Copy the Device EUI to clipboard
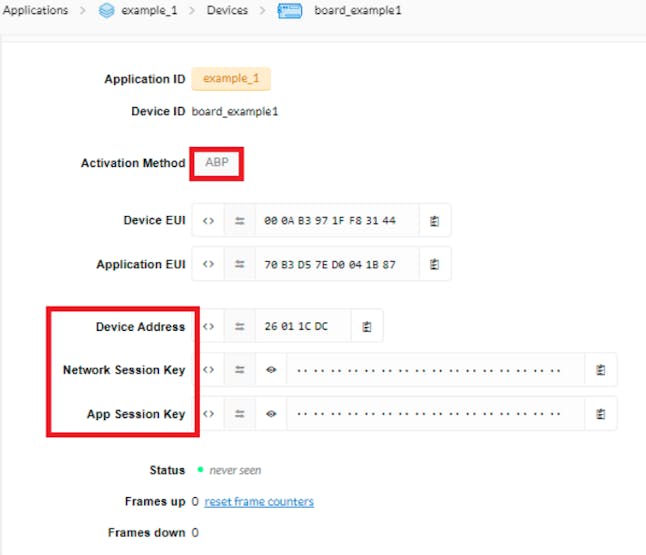Screen dimensions: 646x555 pos(435,220)
